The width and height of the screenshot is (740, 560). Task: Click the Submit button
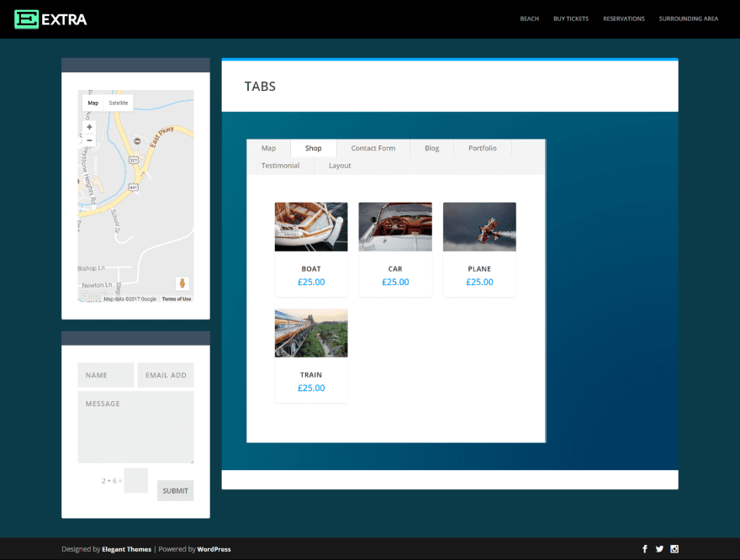click(x=175, y=491)
